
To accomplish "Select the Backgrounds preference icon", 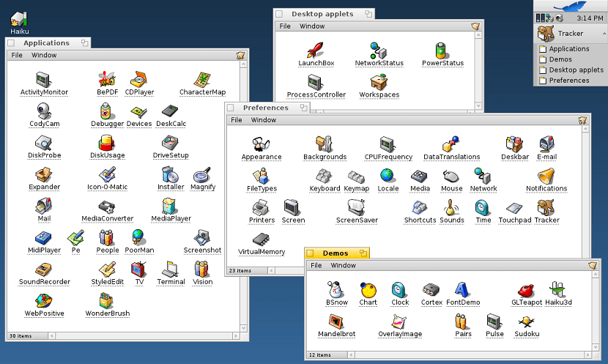I will click(325, 144).
